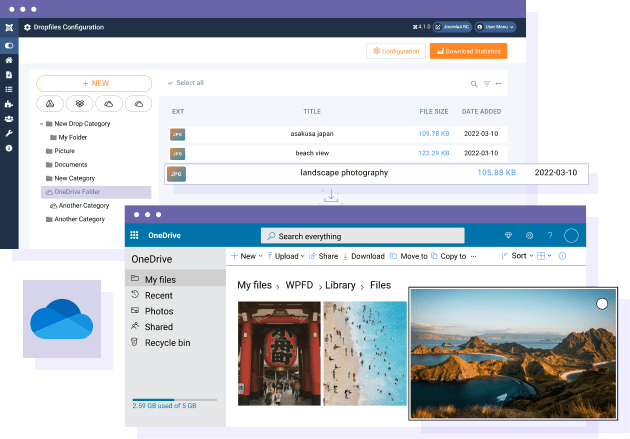Select My Folder in category tree

click(69, 137)
